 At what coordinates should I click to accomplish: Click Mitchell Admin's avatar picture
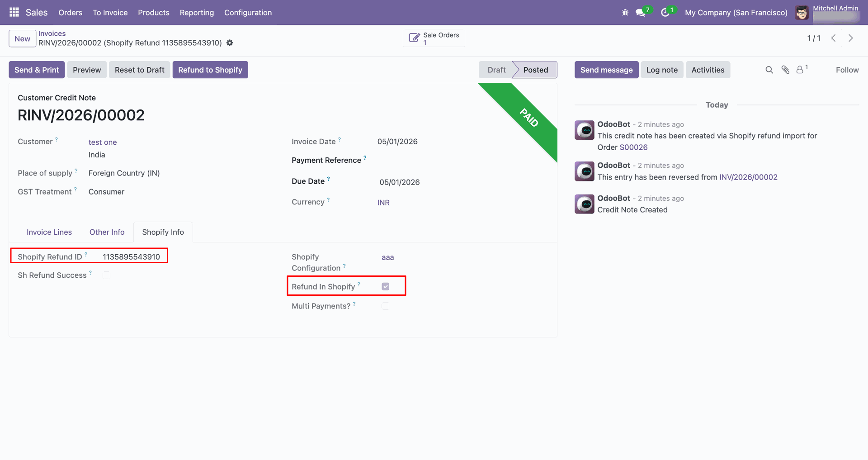(802, 13)
